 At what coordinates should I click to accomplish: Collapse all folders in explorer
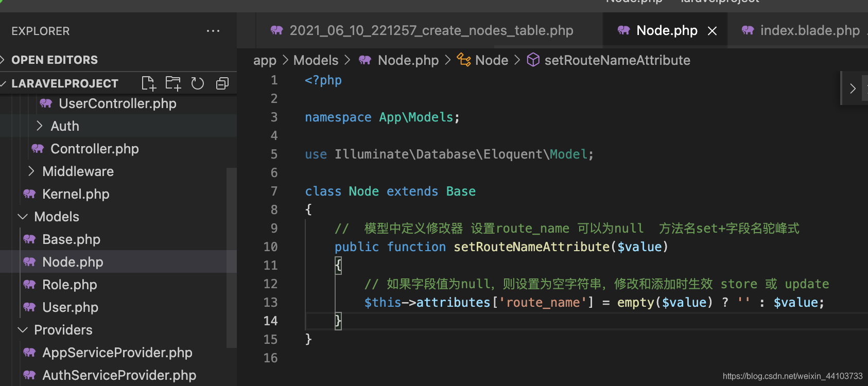pos(222,83)
